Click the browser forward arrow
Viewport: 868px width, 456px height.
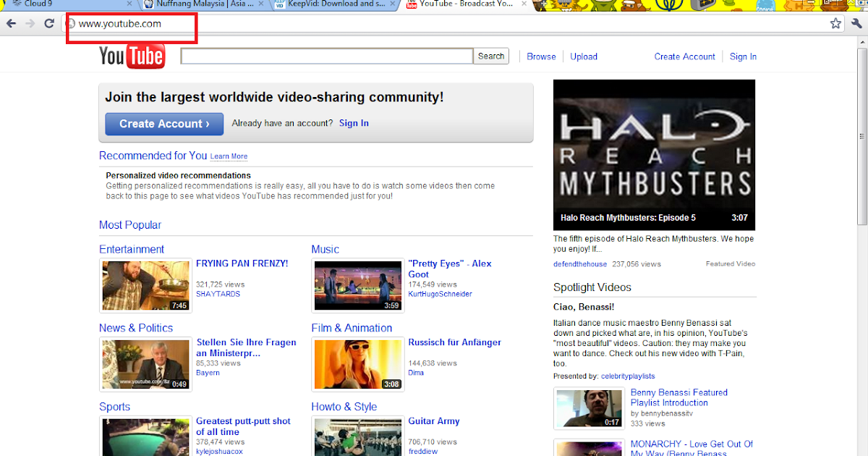[x=30, y=23]
